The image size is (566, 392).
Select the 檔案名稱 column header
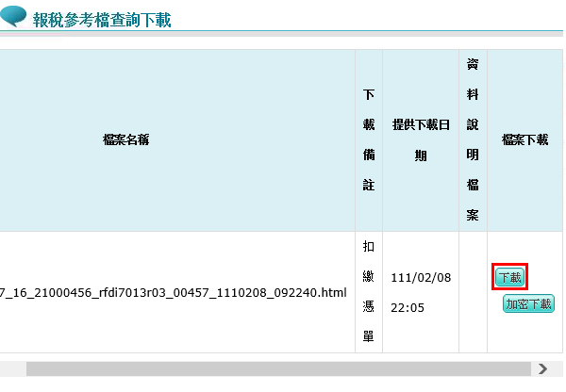(x=125, y=139)
